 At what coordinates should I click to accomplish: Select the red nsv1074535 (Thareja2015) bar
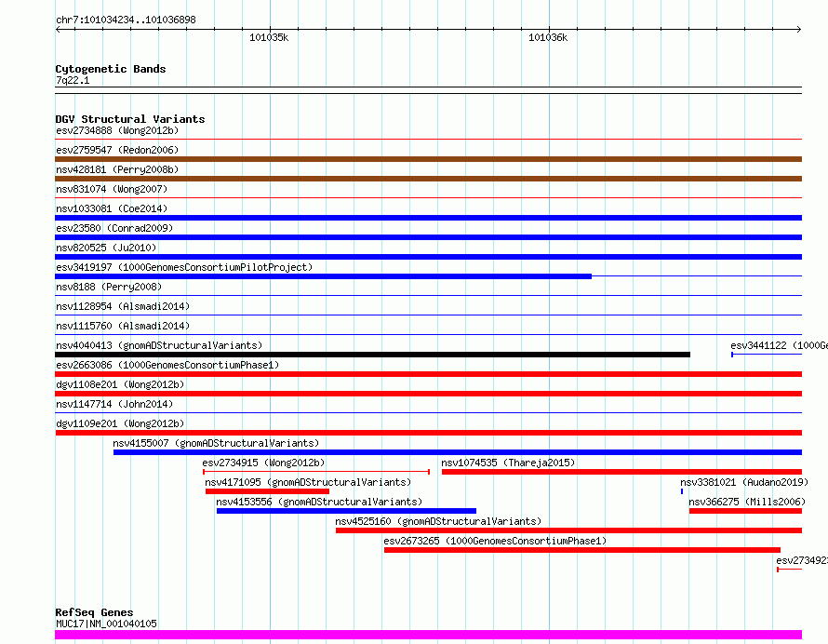(x=621, y=472)
